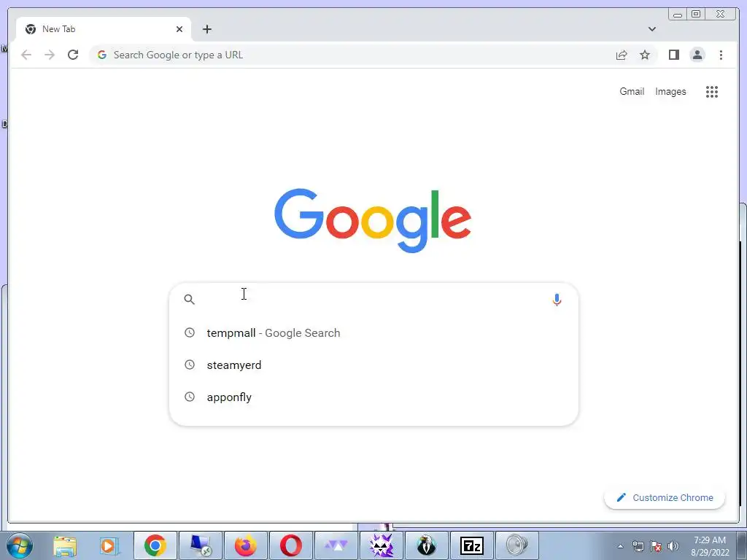The height and width of the screenshot is (560, 747).
Task: Click the Google icon in the address bar
Action: click(101, 55)
